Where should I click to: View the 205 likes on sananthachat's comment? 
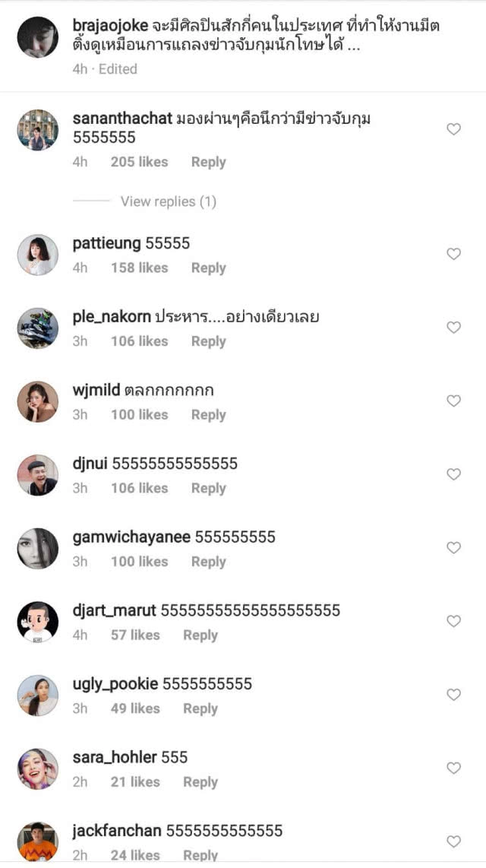[140, 162]
